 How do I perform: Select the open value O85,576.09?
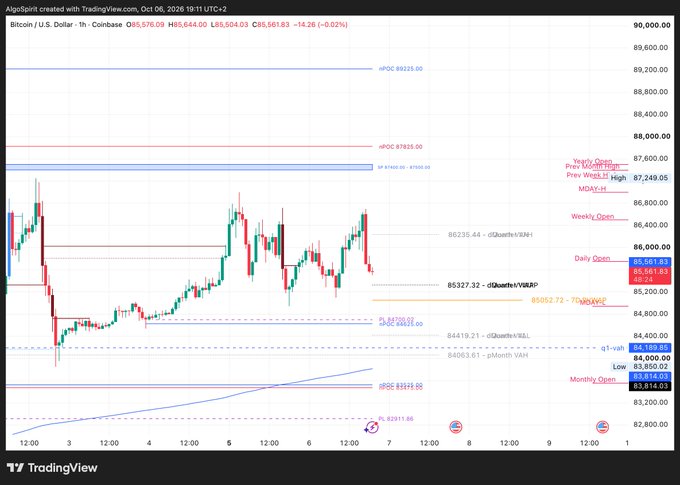coord(145,25)
